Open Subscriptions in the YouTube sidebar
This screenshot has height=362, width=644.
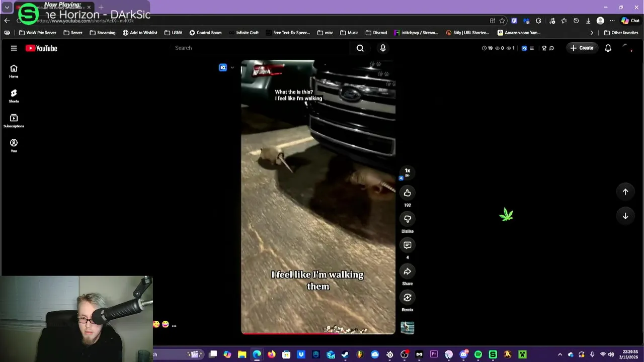coord(14,121)
